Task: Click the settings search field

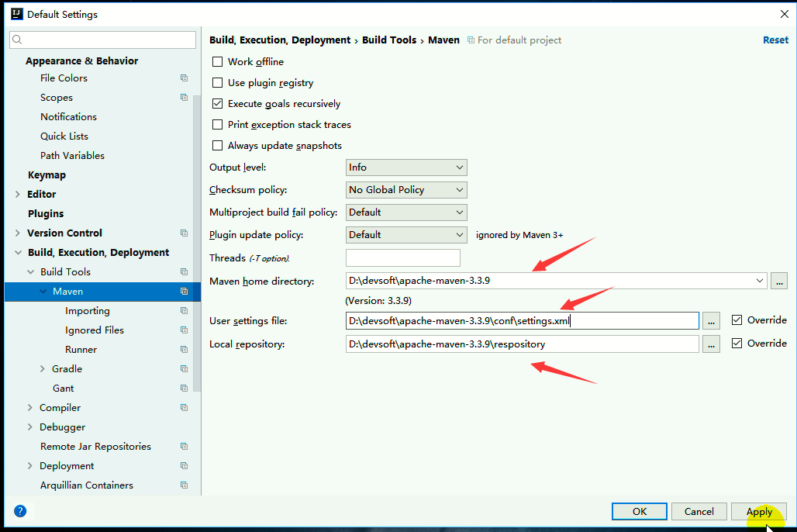Action: pos(102,40)
